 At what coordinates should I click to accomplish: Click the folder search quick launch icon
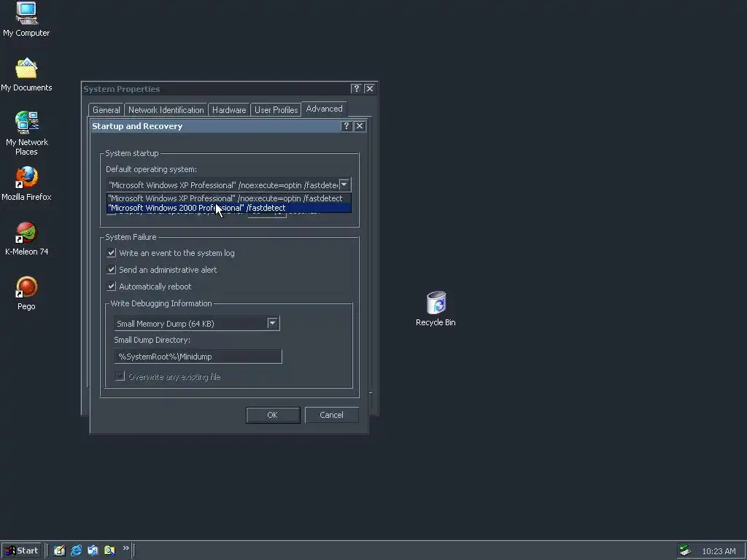(x=109, y=551)
